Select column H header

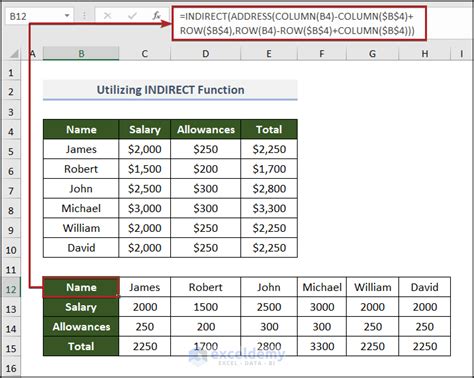pyautogui.click(x=425, y=54)
